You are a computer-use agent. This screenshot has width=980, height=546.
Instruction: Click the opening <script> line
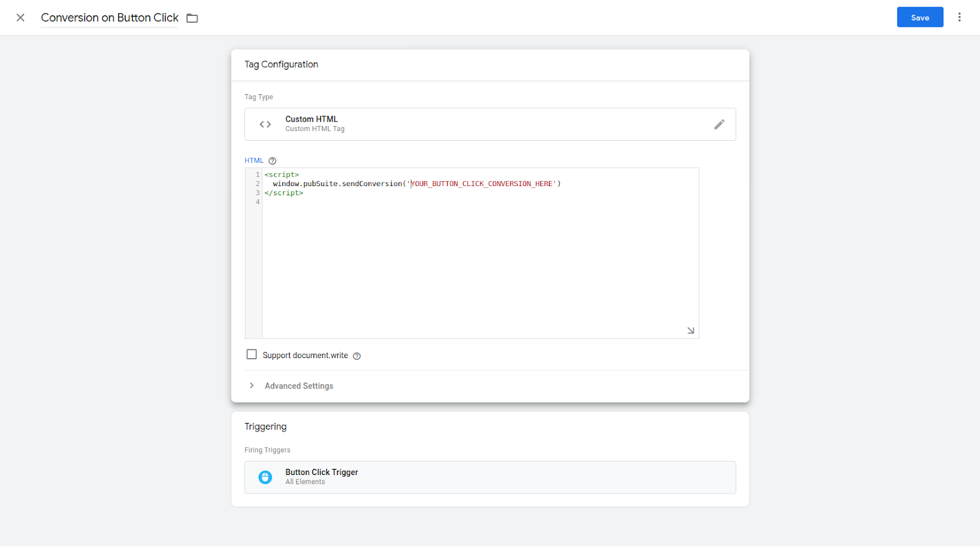282,174
